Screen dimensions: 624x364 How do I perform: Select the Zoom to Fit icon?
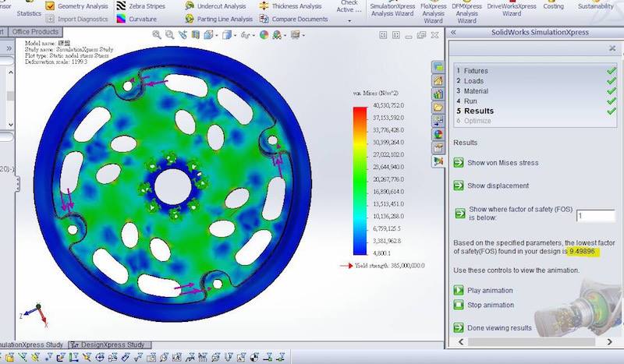158,34
